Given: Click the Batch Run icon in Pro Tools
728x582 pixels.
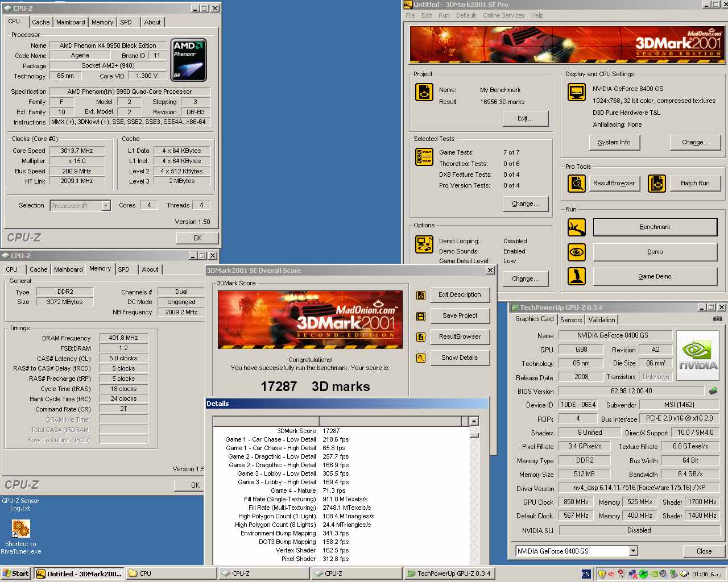Looking at the screenshot, I should tap(657, 184).
